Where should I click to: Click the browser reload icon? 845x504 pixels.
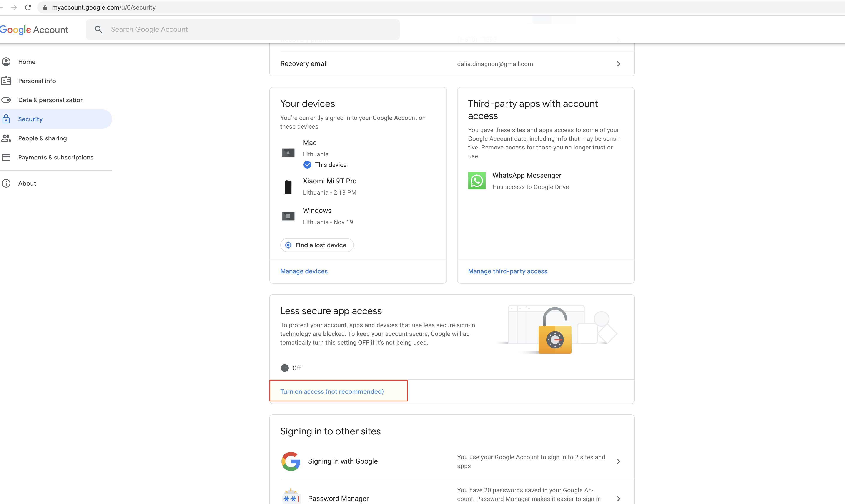pos(28,7)
